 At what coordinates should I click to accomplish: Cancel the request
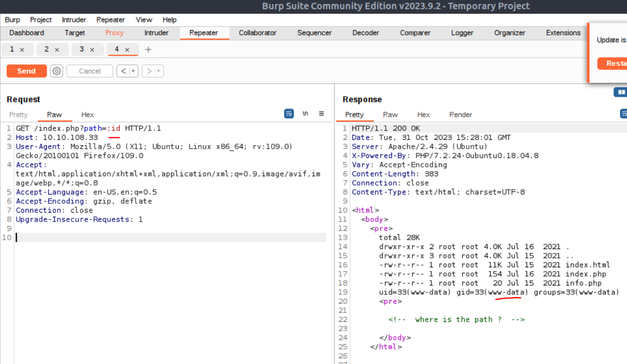click(x=89, y=71)
